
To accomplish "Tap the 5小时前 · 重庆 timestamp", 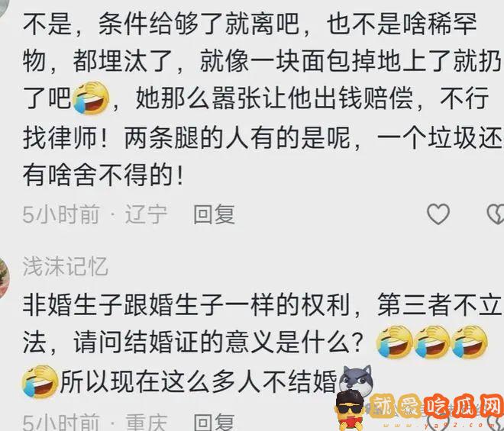I will coord(95,422).
